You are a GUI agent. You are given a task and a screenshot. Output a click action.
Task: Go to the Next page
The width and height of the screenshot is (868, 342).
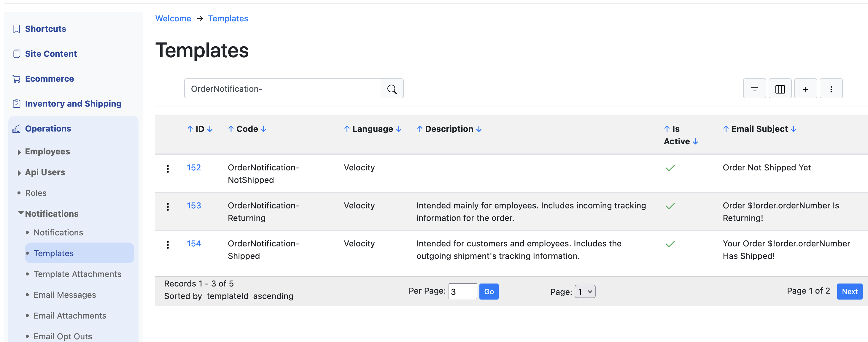pyautogui.click(x=850, y=292)
